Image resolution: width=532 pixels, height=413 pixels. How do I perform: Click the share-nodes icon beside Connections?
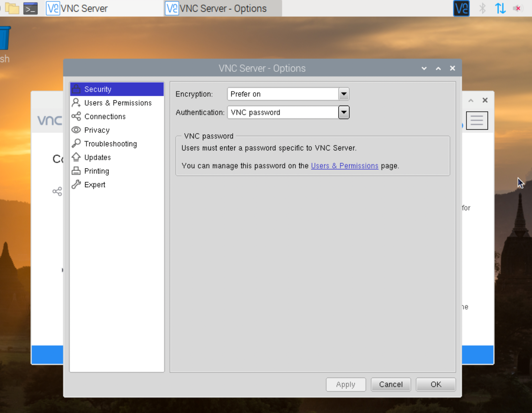76,116
